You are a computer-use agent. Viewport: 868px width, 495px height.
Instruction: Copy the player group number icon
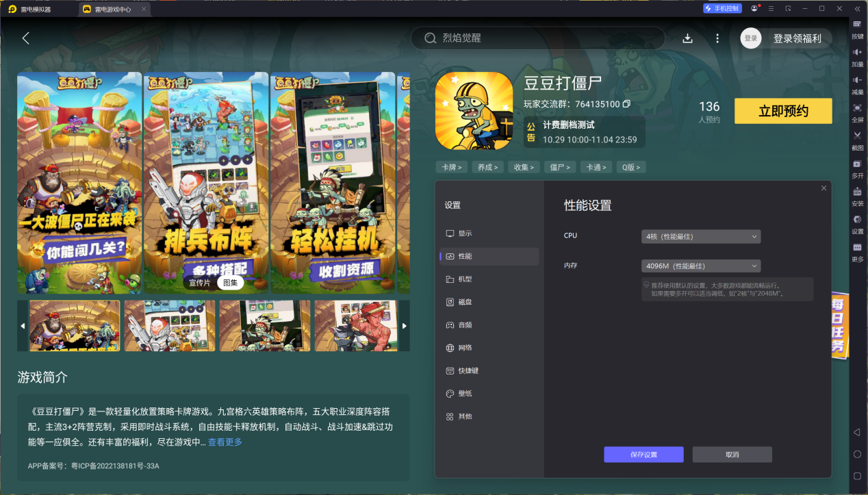(x=626, y=104)
